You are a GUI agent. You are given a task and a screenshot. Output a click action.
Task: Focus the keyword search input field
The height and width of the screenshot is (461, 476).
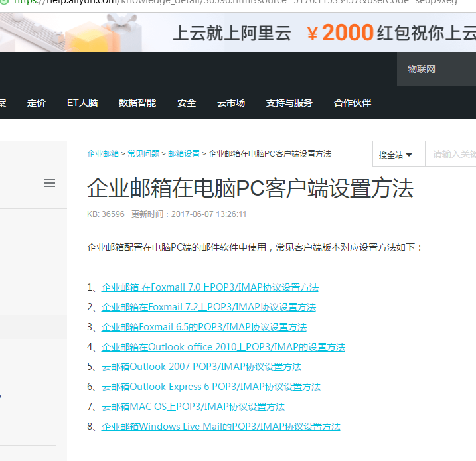pyautogui.click(x=451, y=154)
